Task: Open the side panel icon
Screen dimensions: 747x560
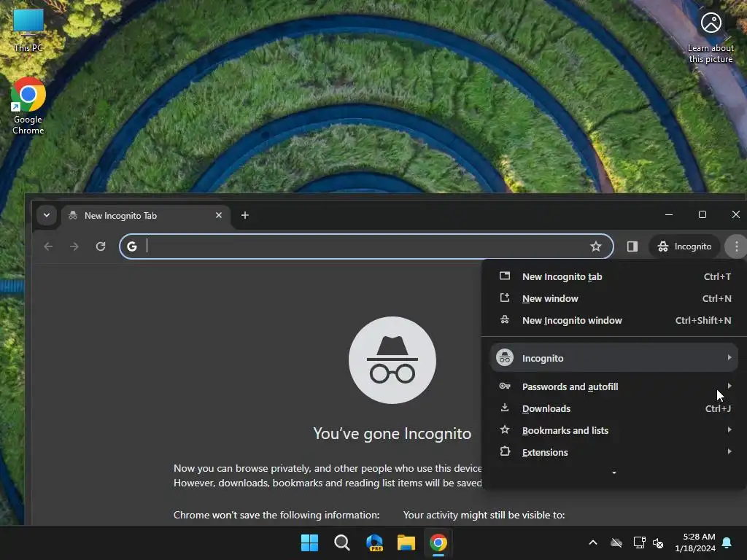Action: point(632,246)
